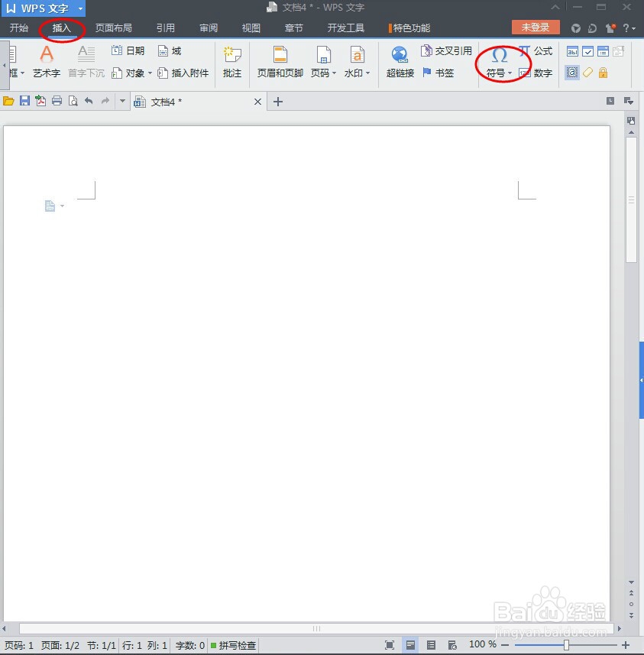Open the 符号 (Symbol) Omega icon
The image size is (644, 655).
tap(500, 55)
